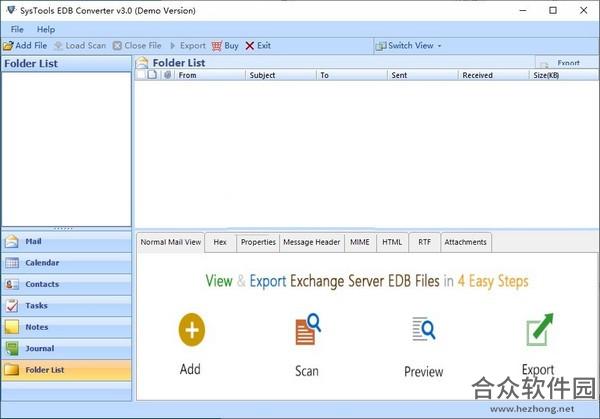Select Calendar in the left navigation

pyautogui.click(x=67, y=263)
